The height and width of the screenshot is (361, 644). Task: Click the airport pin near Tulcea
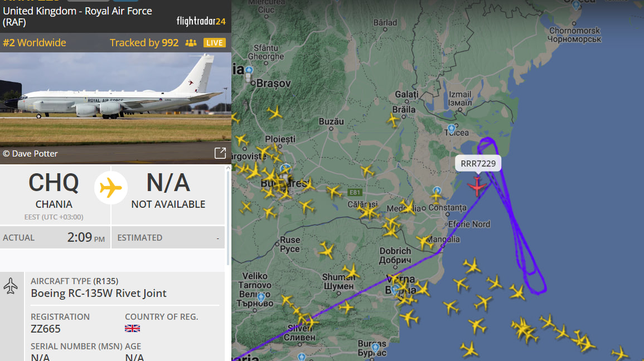click(x=452, y=129)
